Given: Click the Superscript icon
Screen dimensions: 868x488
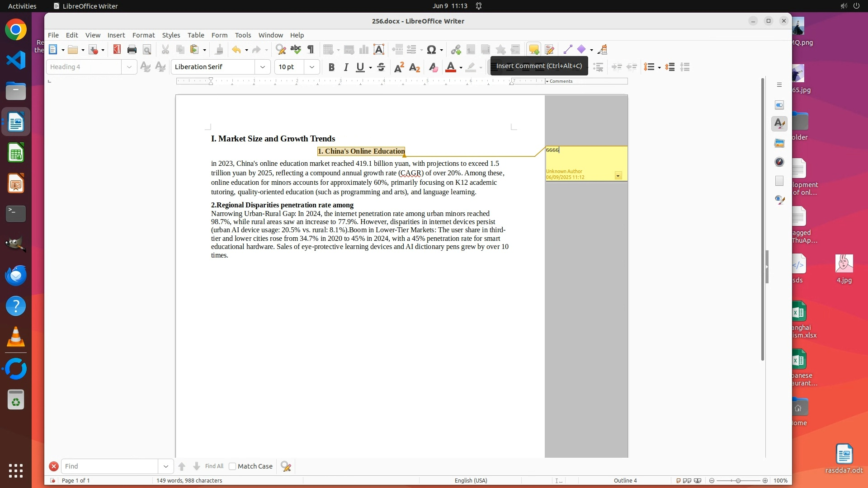Looking at the screenshot, I should point(399,67).
